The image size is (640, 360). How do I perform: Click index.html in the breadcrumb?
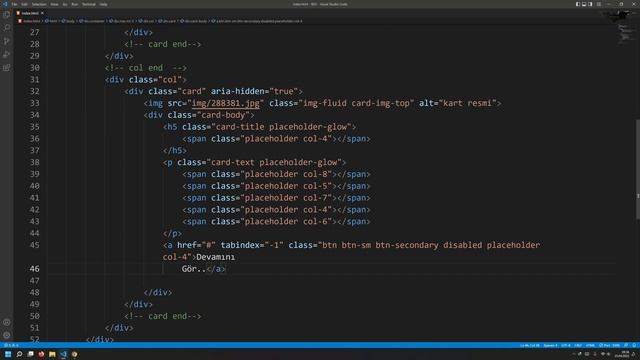[x=29, y=21]
